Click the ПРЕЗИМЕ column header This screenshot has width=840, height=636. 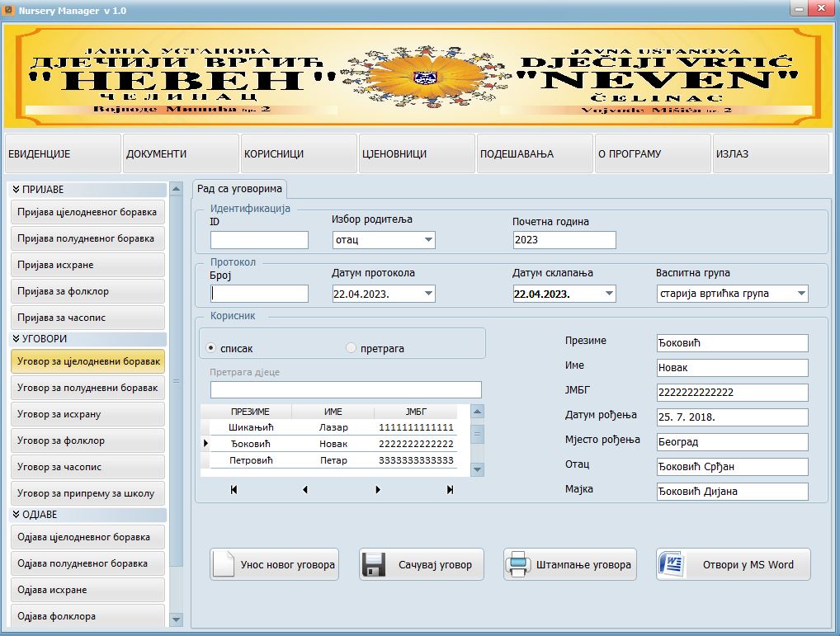pyautogui.click(x=250, y=411)
